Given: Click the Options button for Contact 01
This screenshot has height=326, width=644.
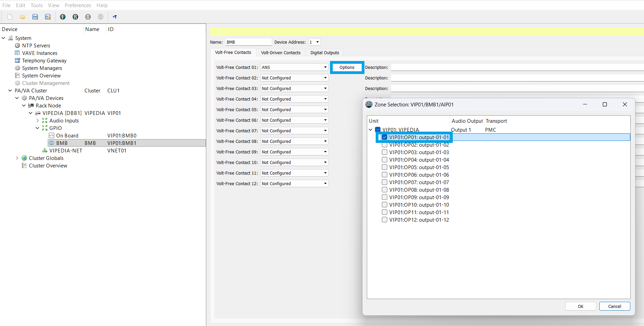Looking at the screenshot, I should tap(347, 67).
